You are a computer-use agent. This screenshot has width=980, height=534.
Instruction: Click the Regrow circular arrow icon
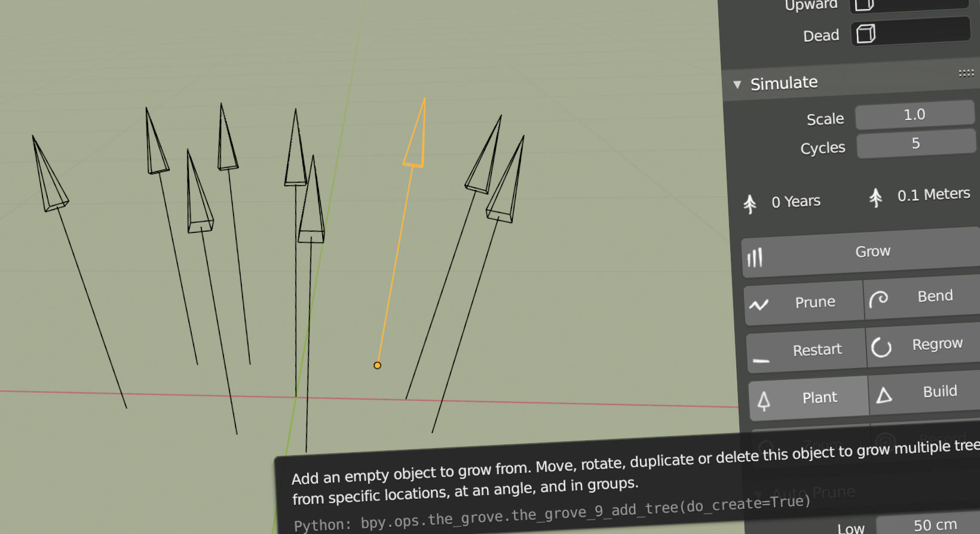coord(881,347)
